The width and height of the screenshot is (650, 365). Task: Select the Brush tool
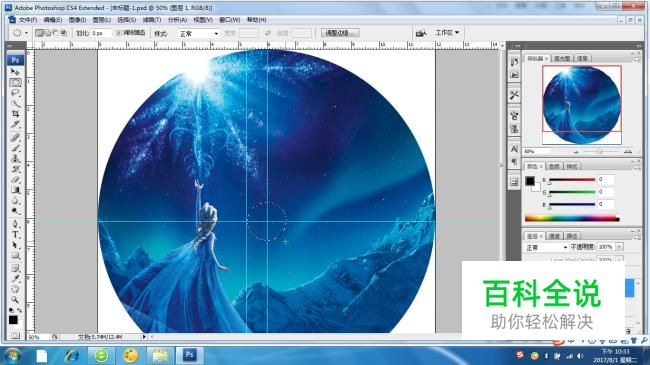click(15, 148)
